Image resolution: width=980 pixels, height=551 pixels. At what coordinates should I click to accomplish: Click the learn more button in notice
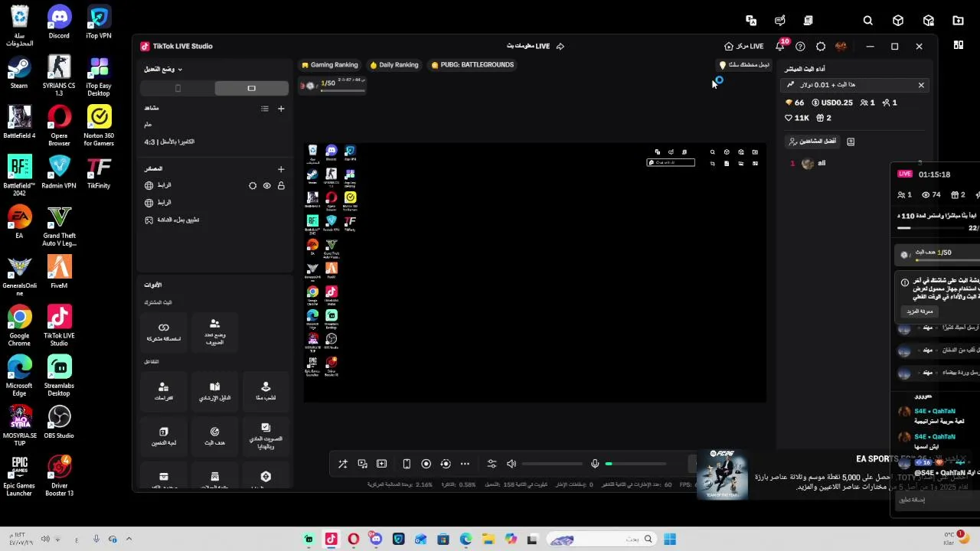click(920, 311)
